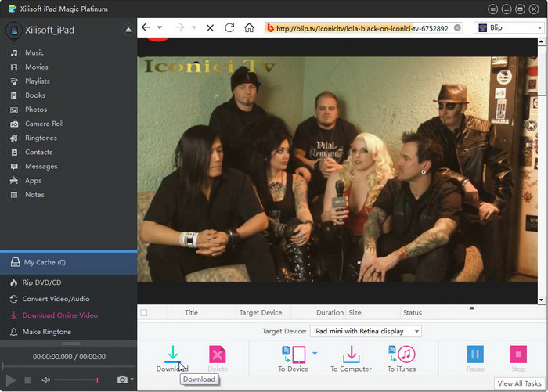Go to browser home page
Screen dimensions: 548x392
pyautogui.click(x=249, y=27)
